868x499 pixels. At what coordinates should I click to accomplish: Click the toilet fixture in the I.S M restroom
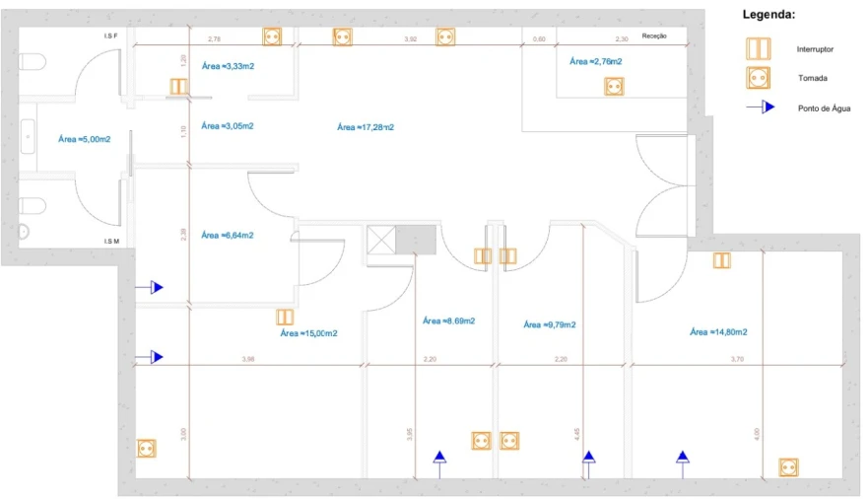point(33,206)
